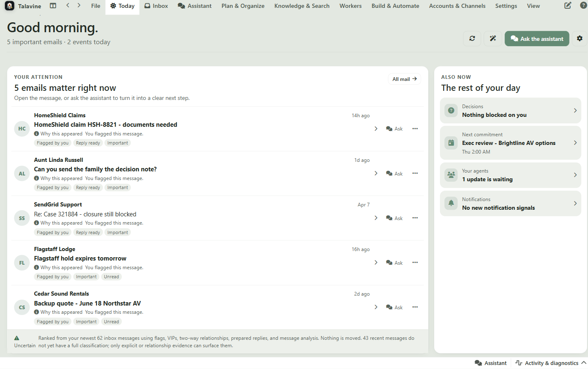This screenshot has width=588, height=372.
Task: Switch to the Inbox tab
Action: pos(156,6)
